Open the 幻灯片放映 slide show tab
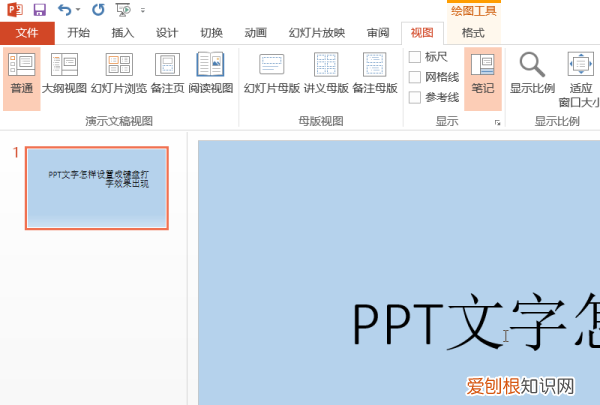Image resolution: width=600 pixels, height=405 pixels. tap(317, 33)
